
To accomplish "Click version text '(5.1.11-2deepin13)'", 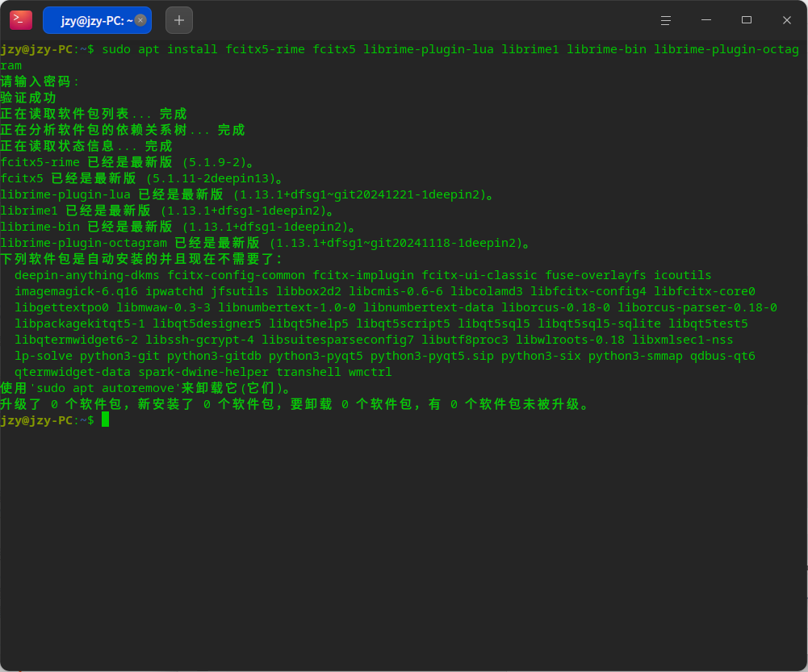I will pyautogui.click(x=211, y=178).
